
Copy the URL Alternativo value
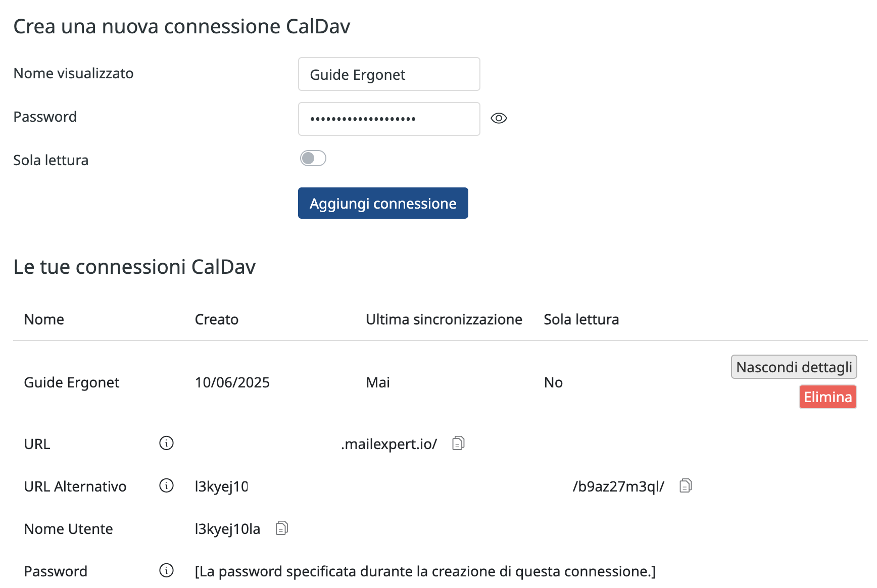[686, 485]
